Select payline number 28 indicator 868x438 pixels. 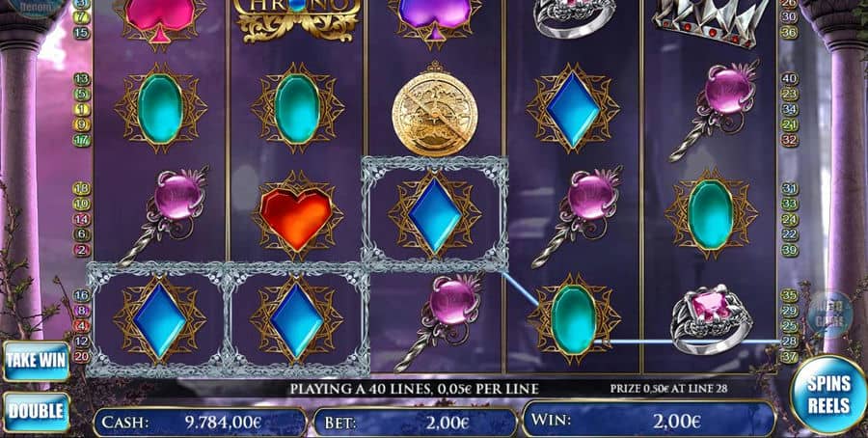(x=789, y=342)
